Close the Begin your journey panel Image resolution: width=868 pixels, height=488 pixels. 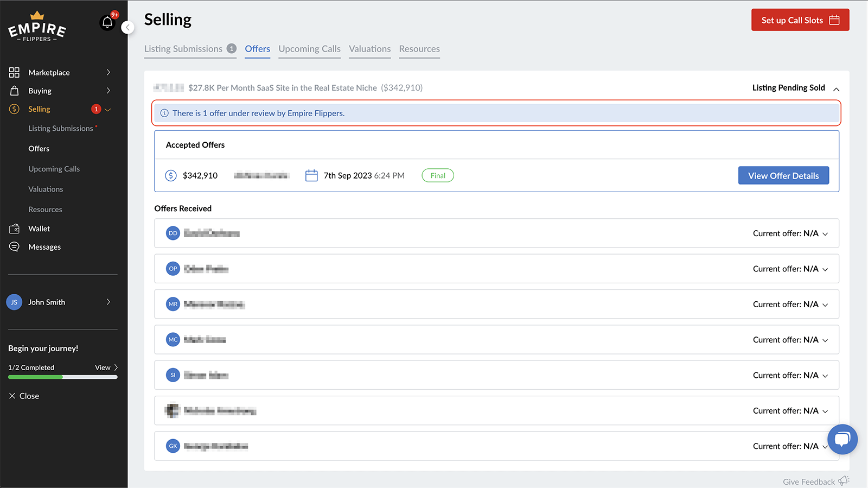(x=24, y=396)
